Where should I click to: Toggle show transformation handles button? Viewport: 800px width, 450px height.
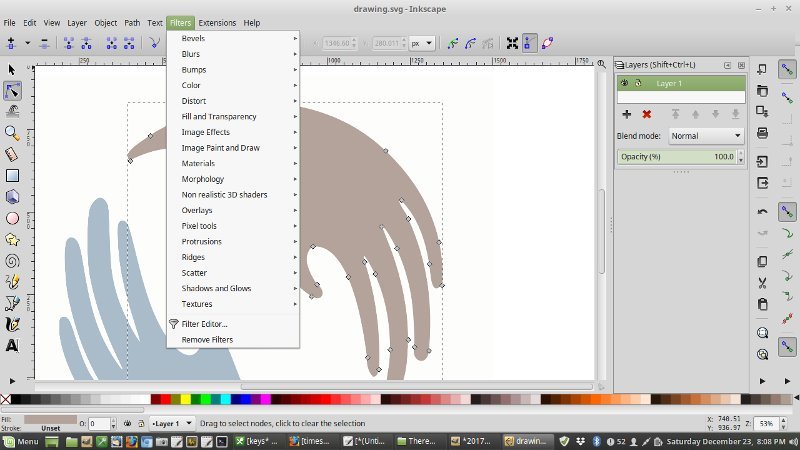[x=512, y=43]
